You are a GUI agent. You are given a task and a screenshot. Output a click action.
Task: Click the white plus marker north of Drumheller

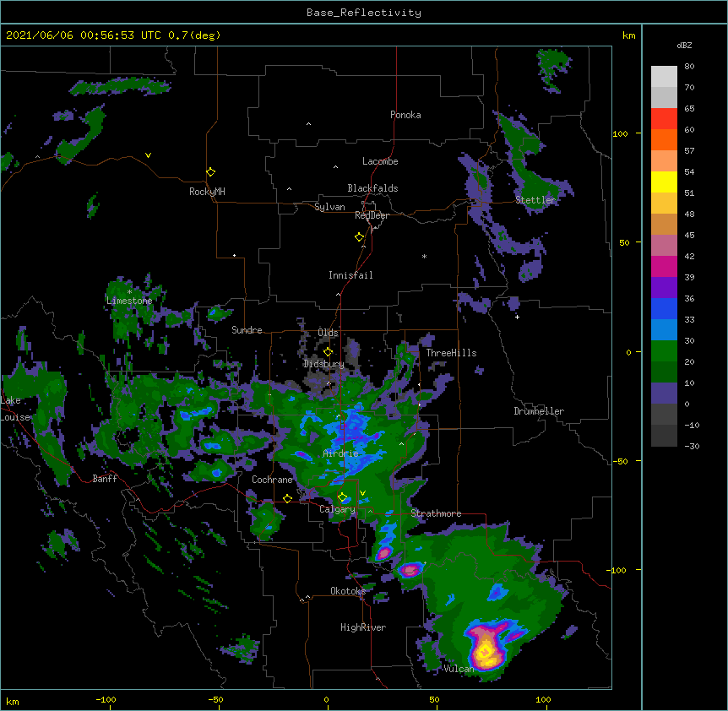(x=517, y=317)
